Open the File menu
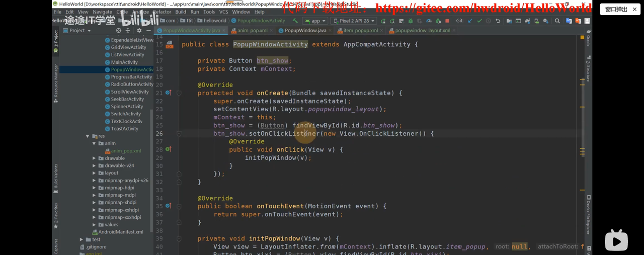The width and height of the screenshot is (644, 255). 57,12
